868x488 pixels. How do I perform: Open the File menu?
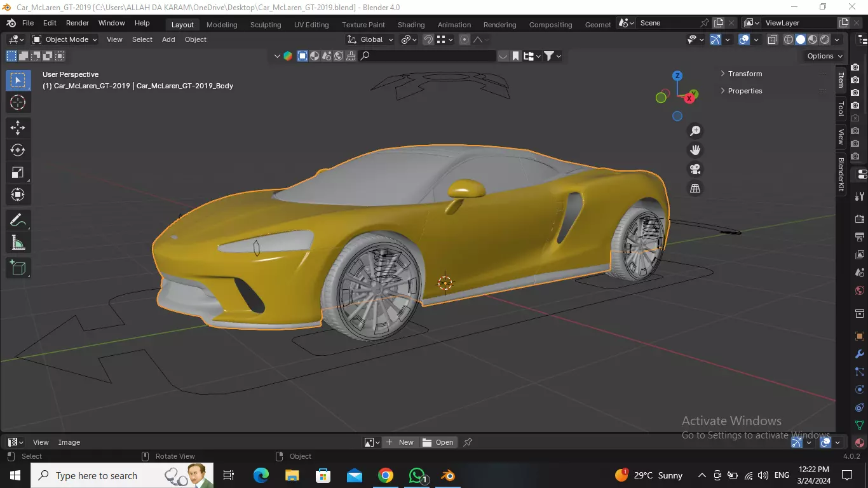click(28, 23)
